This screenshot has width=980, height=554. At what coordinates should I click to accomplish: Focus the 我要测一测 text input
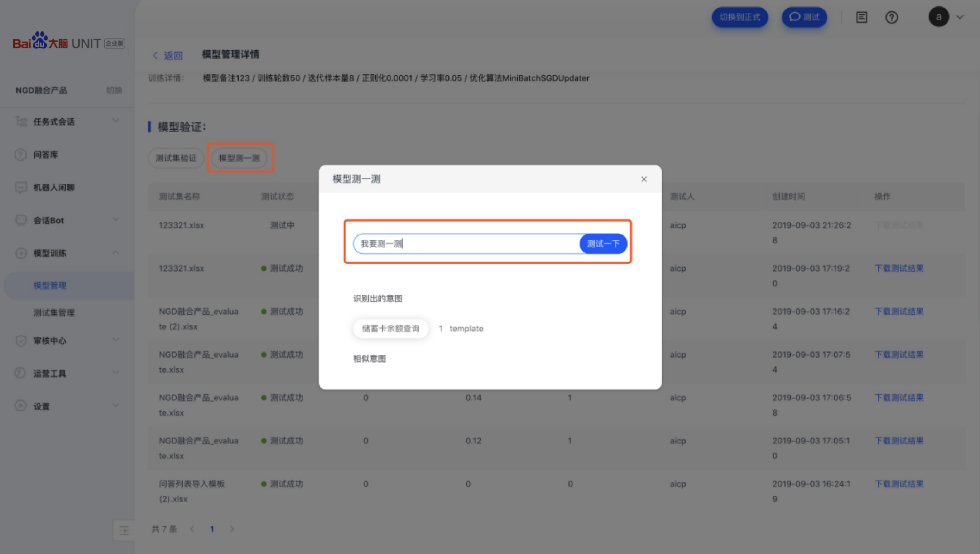[466, 244]
